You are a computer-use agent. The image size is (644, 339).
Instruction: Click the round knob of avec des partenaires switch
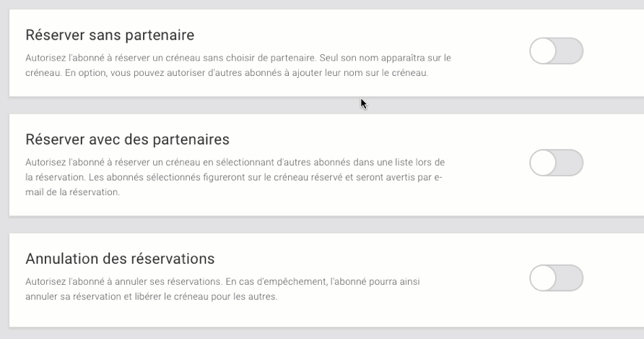click(x=543, y=163)
